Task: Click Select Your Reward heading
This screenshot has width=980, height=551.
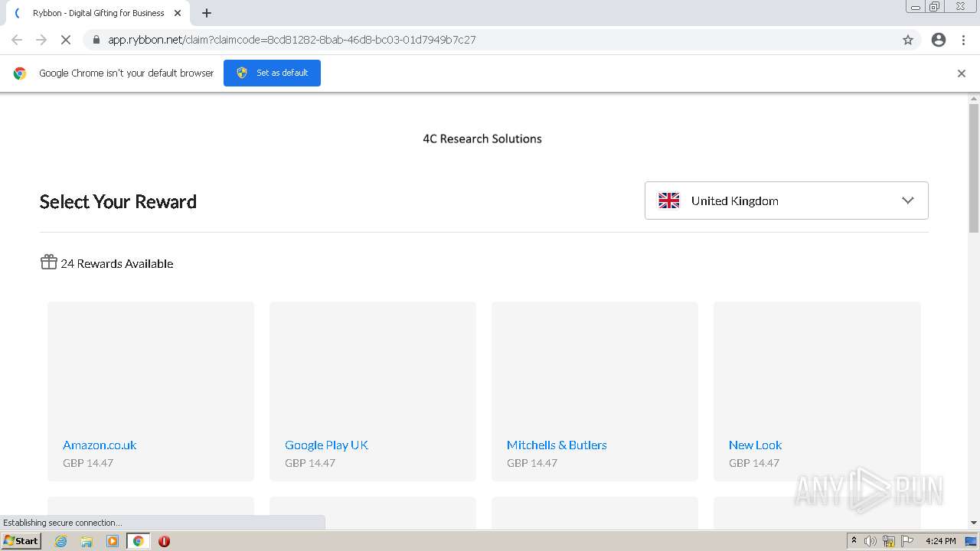Action: click(118, 201)
